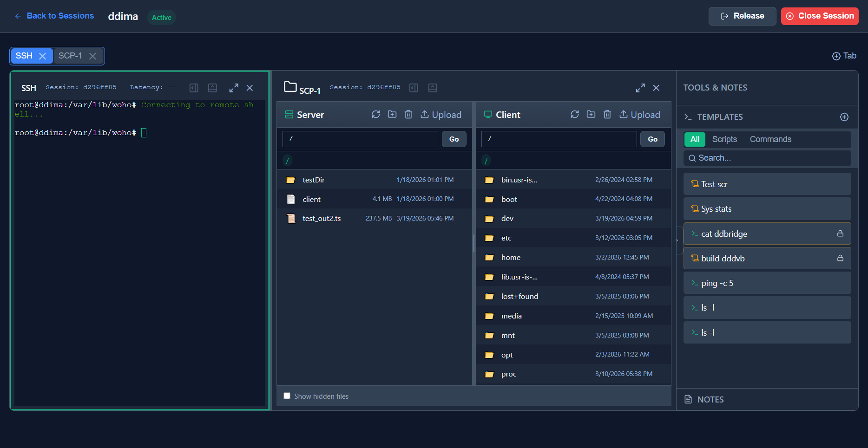Click Server delete trash icon

click(408, 114)
